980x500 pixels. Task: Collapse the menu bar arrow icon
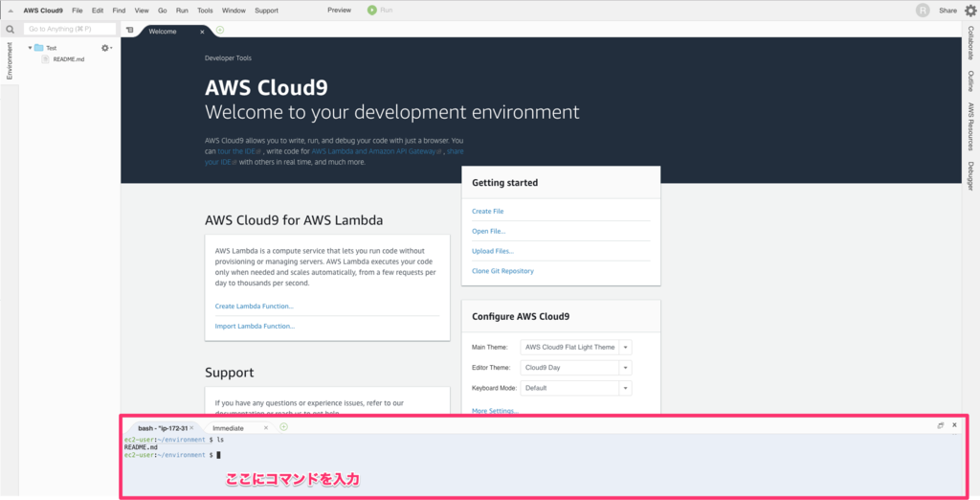11,11
